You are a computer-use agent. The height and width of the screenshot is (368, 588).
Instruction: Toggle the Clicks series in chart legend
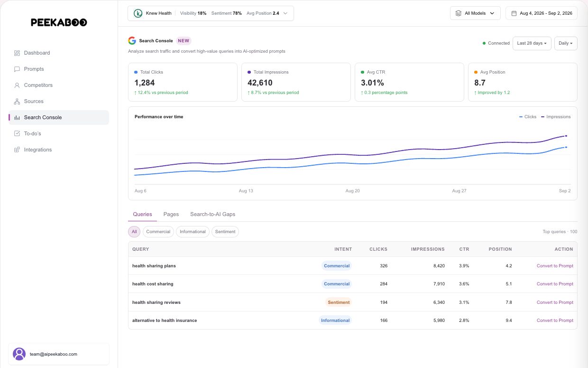[x=528, y=117]
